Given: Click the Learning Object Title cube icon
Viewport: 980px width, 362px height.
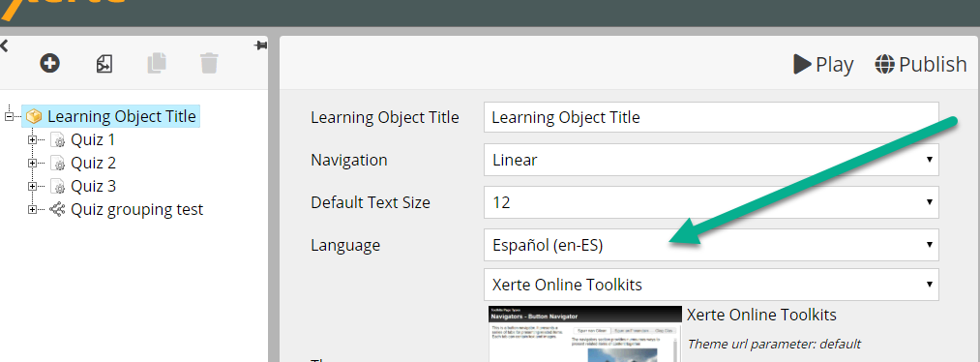Looking at the screenshot, I should tap(35, 116).
